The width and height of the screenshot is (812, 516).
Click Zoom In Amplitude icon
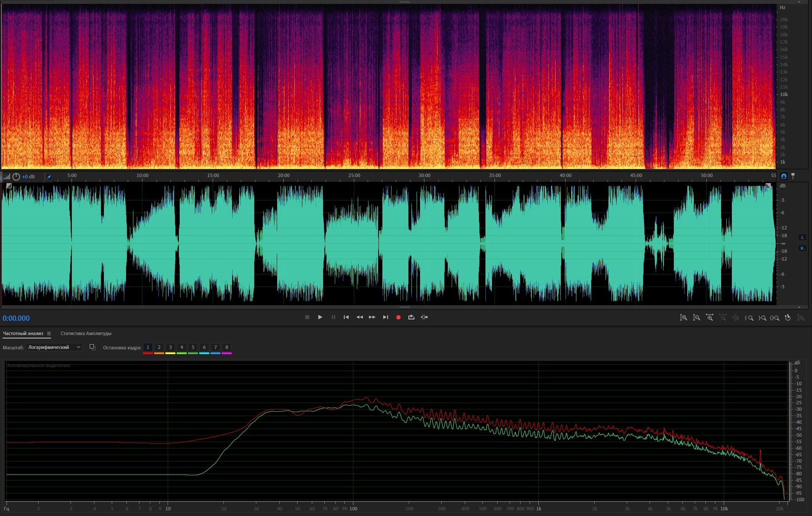point(683,318)
